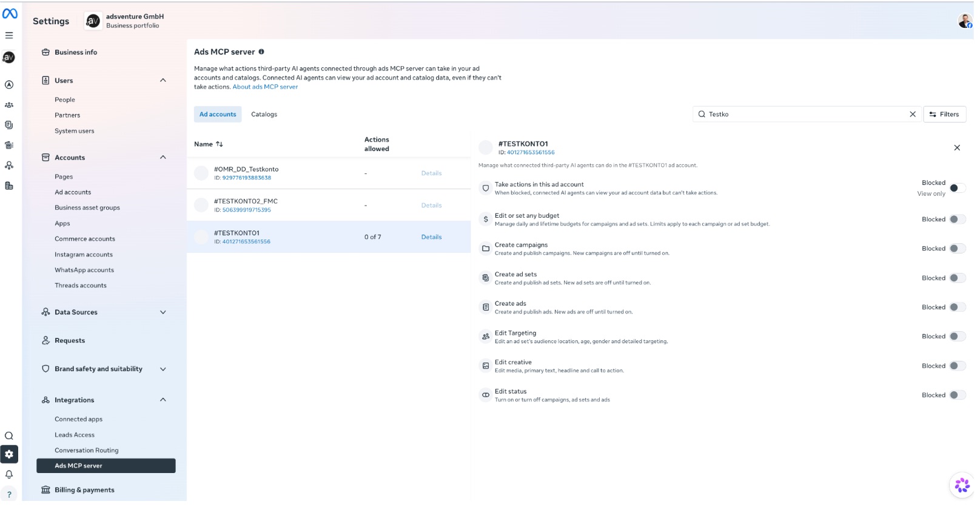This screenshot has width=980, height=507.
Task: Click the dollar icon for Edit budget
Action: 486,220
